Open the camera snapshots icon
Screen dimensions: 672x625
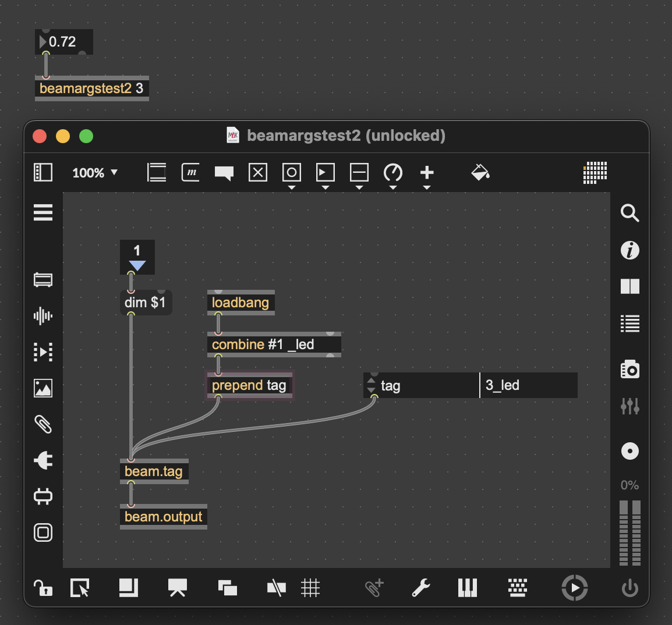[x=629, y=370]
